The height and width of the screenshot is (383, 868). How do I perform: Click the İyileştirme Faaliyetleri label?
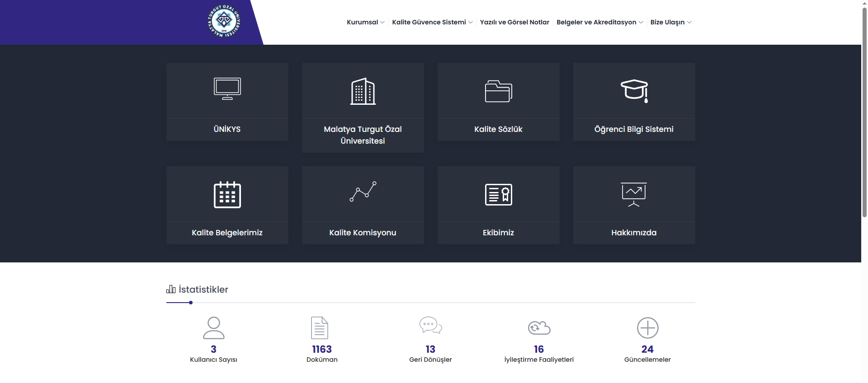point(539,360)
